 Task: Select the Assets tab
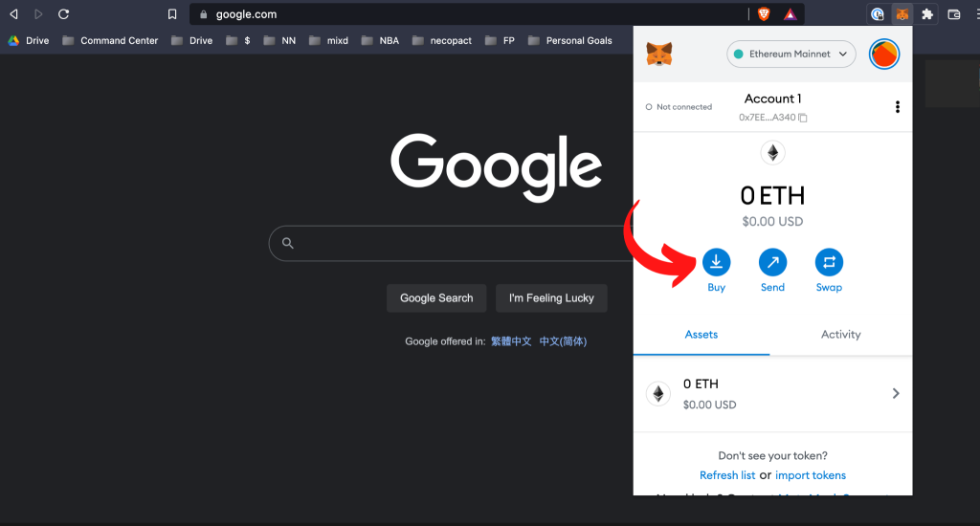coord(702,335)
